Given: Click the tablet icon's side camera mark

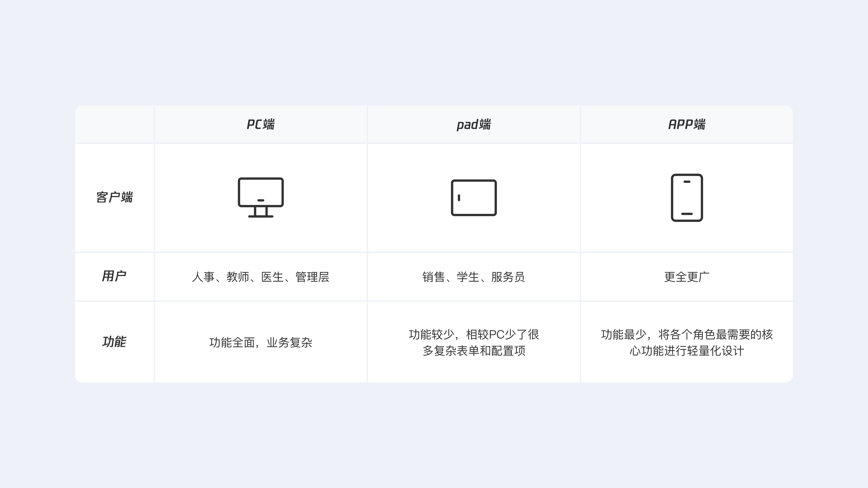Looking at the screenshot, I should pyautogui.click(x=459, y=198).
